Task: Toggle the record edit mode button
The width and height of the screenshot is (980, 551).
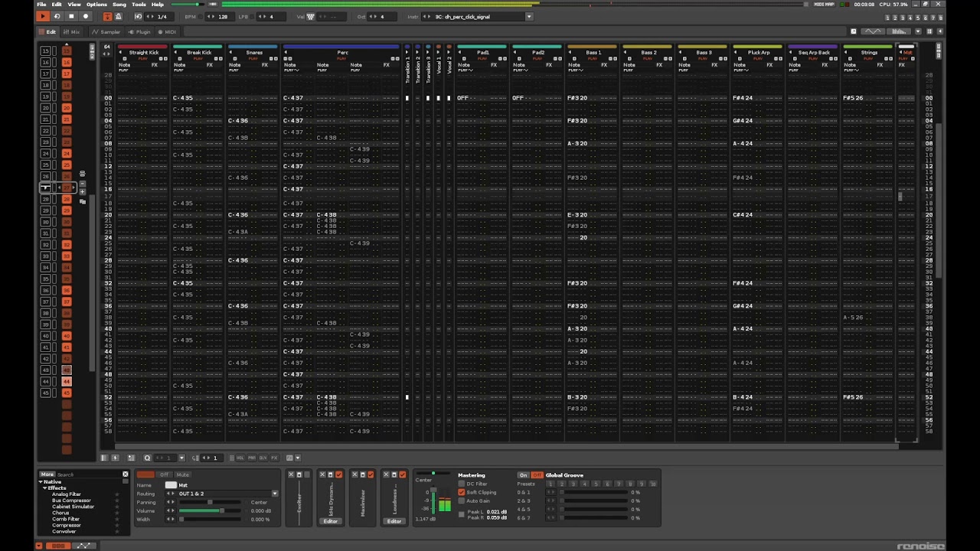Action: coord(86,16)
